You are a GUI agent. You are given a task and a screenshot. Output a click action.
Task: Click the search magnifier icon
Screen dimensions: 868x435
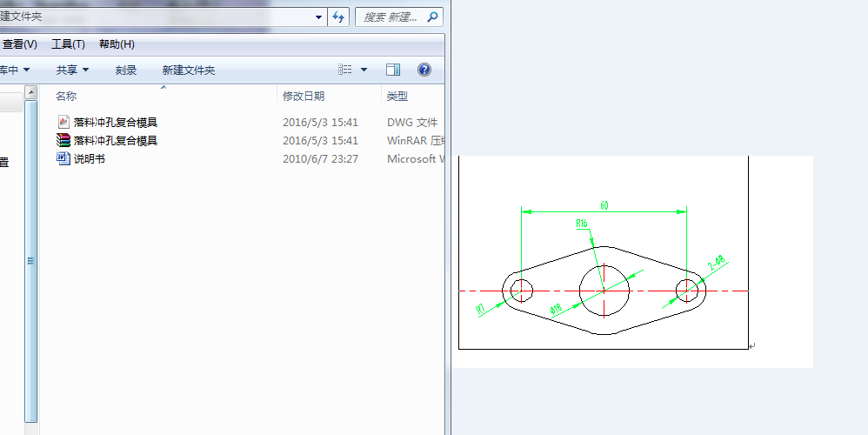coord(432,17)
